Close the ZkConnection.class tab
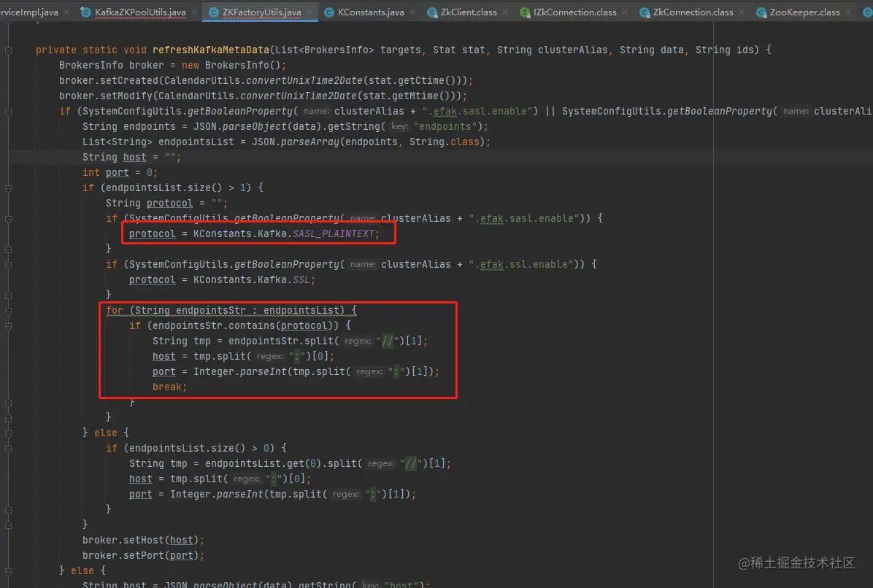Screen dimensions: 873x588 pos(742,12)
